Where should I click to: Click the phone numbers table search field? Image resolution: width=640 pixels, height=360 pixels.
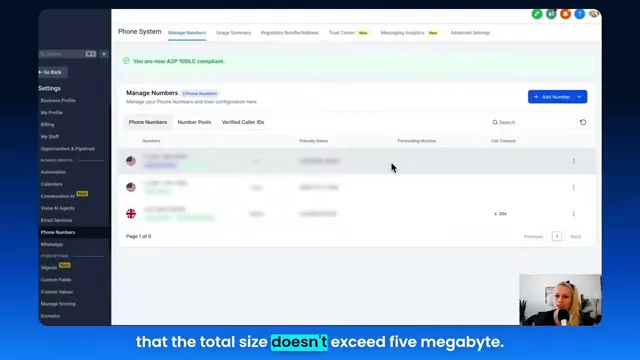[x=533, y=122]
